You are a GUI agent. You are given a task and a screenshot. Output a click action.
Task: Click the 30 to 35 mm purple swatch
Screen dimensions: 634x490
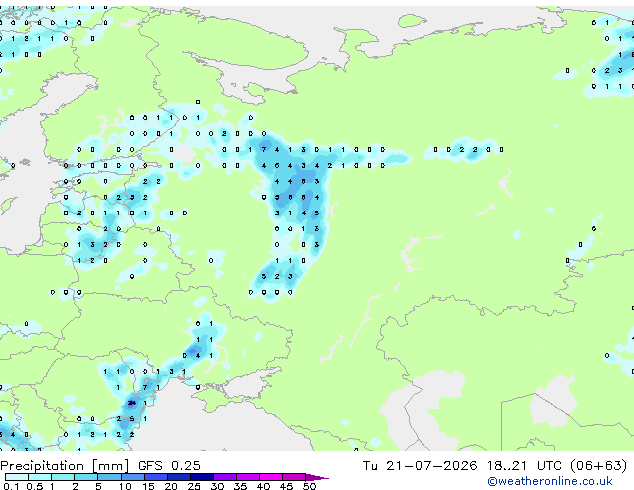pos(225,477)
